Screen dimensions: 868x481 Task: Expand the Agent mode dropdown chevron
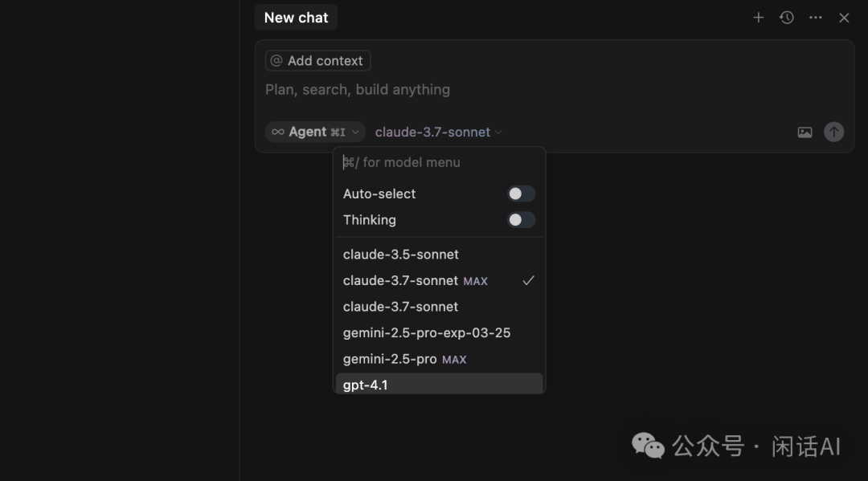pos(355,132)
